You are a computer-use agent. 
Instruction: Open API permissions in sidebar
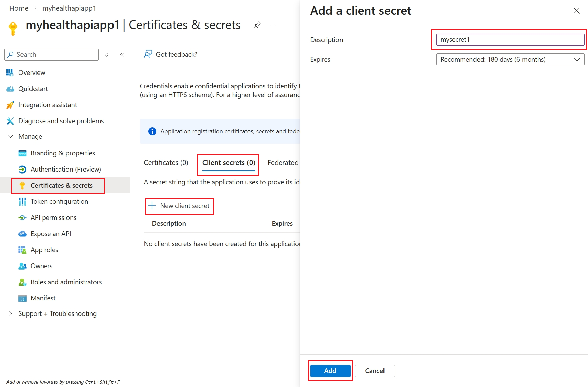click(53, 217)
